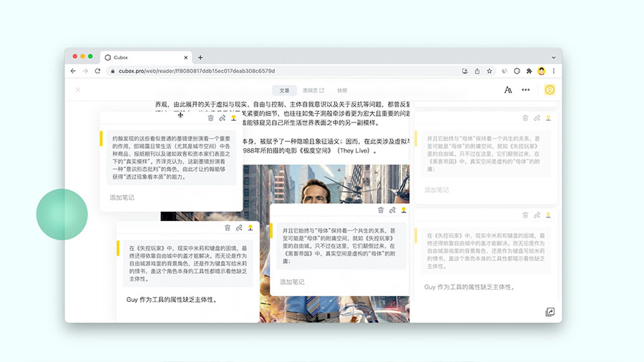Copy link of top-left highlight card
Image resolution: width=644 pixels, height=362 pixels.
pos(222,118)
